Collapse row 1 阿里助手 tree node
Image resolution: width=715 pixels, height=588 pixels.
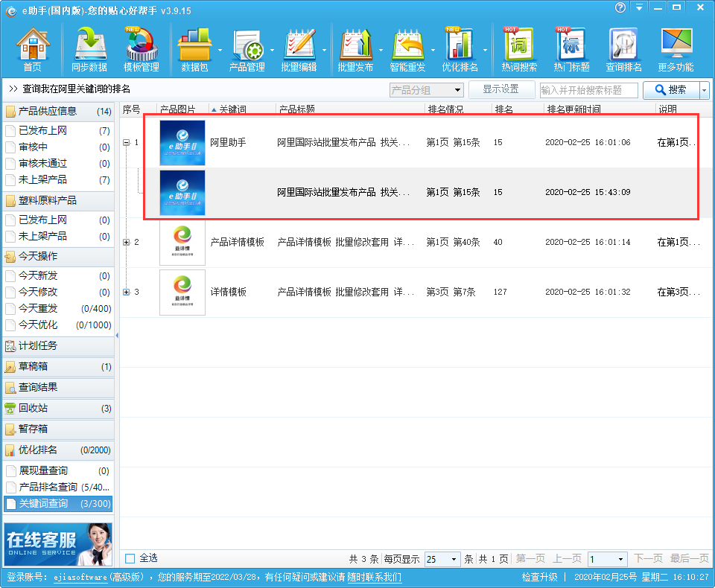click(x=126, y=143)
